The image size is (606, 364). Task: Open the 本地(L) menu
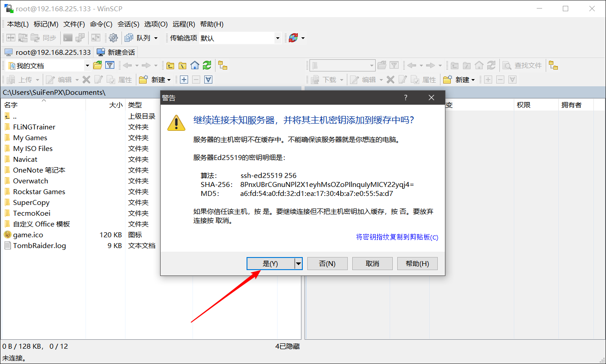tap(18, 24)
